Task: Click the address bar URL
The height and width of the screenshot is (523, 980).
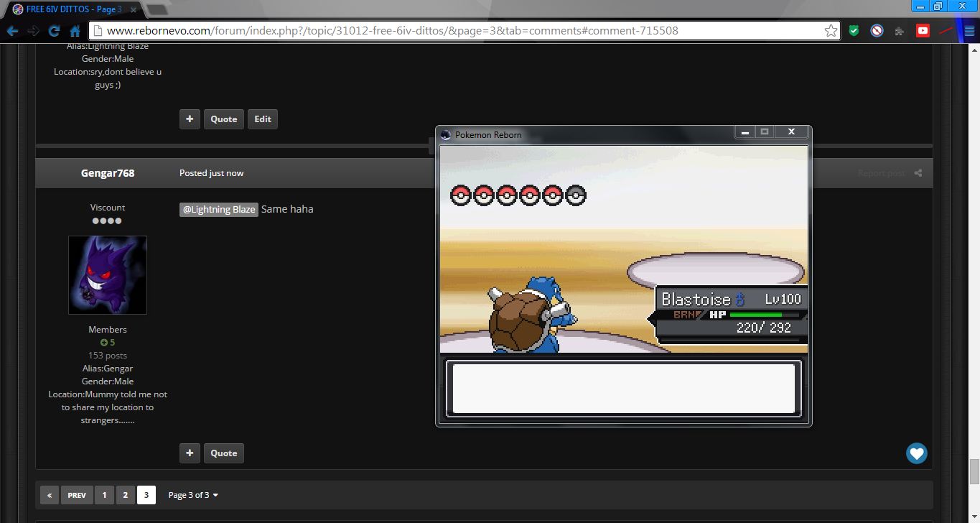Action: pos(392,31)
